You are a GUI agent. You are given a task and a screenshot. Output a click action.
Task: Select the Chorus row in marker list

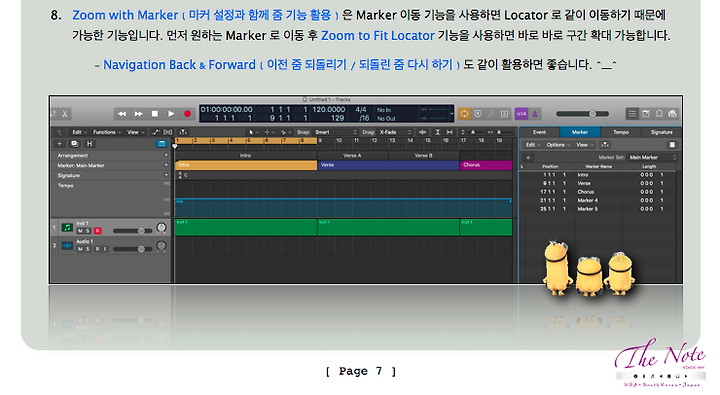[598, 192]
